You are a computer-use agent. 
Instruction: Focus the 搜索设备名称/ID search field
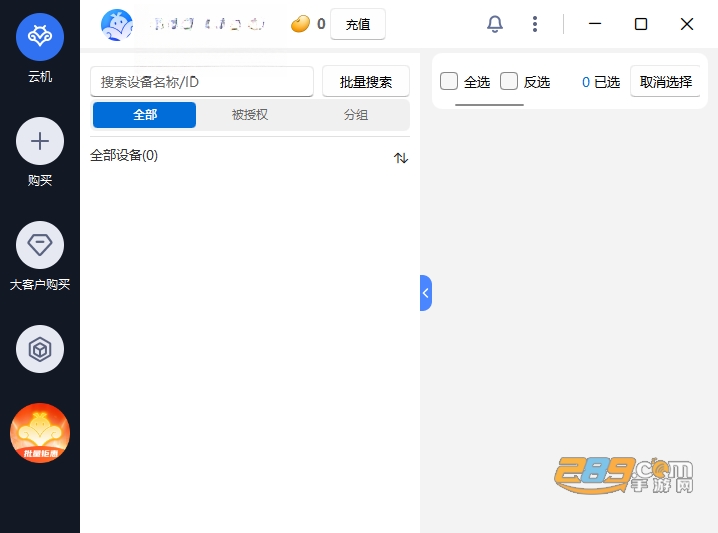pyautogui.click(x=202, y=82)
